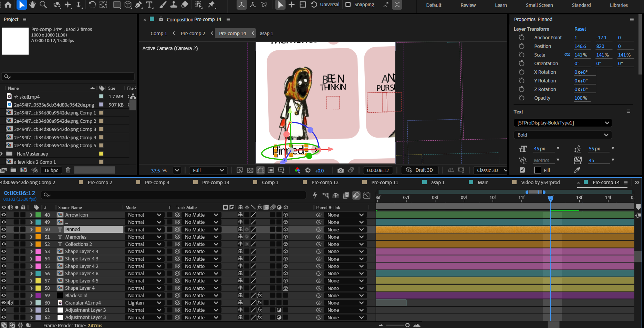Uncheck the Fill checkbox in Text properties

click(522, 170)
